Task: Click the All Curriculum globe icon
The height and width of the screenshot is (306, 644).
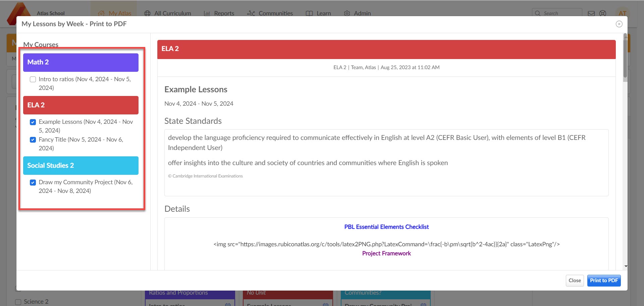Action: (x=147, y=13)
